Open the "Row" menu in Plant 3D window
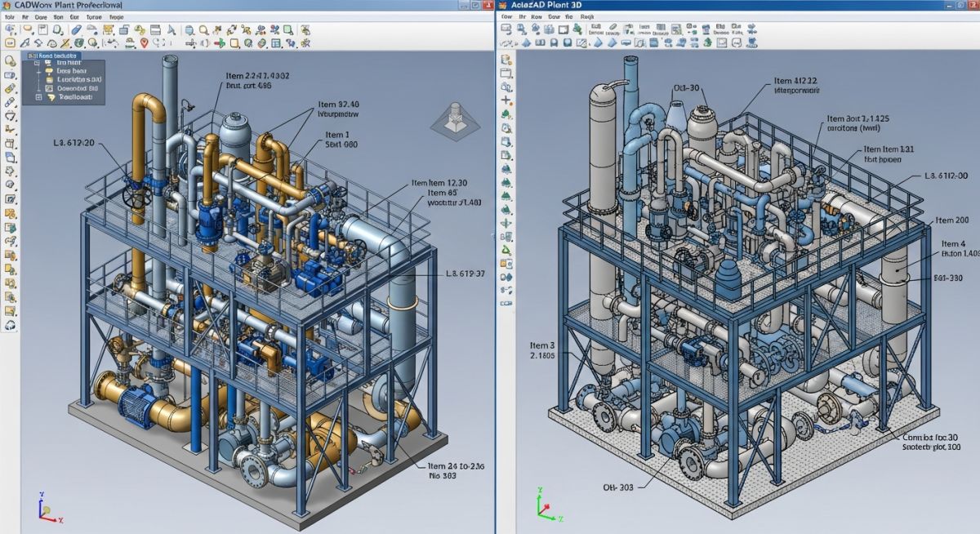 tap(537, 17)
